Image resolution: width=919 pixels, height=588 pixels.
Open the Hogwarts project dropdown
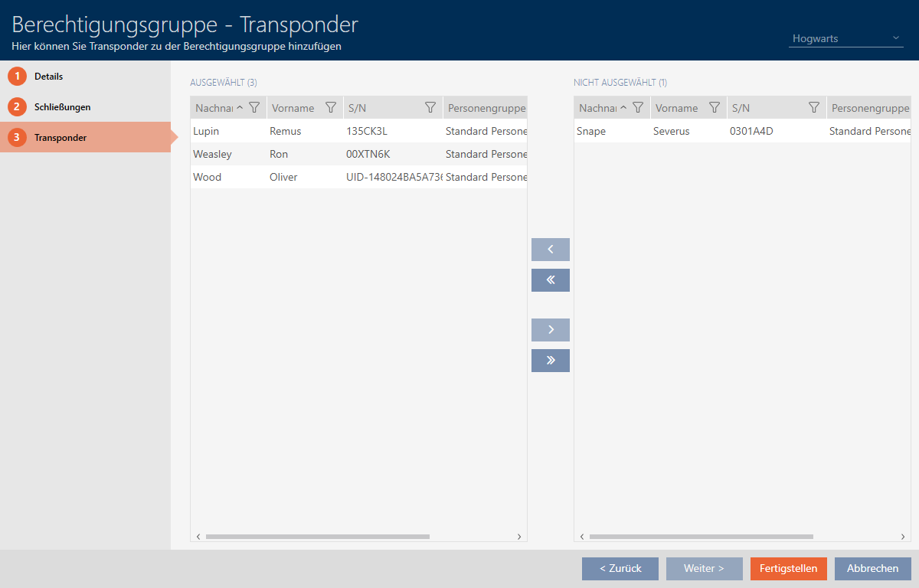coord(845,38)
